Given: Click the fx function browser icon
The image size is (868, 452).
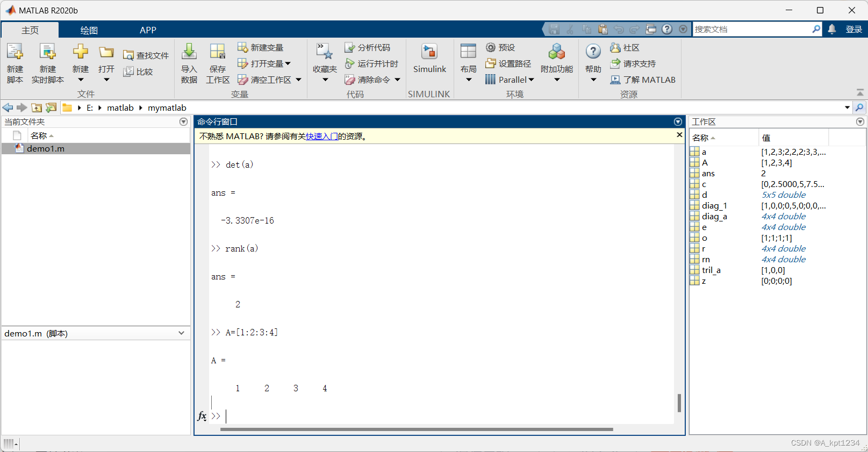Looking at the screenshot, I should pos(202,415).
